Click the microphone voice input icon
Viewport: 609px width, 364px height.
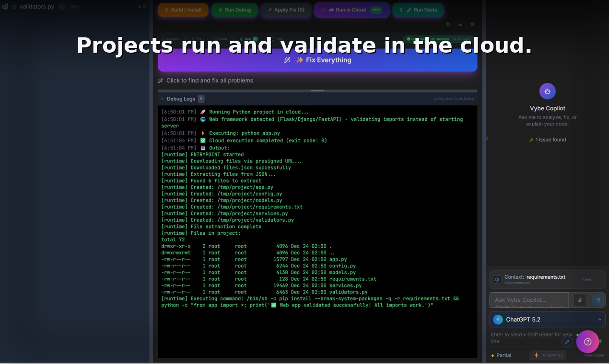pos(580,300)
